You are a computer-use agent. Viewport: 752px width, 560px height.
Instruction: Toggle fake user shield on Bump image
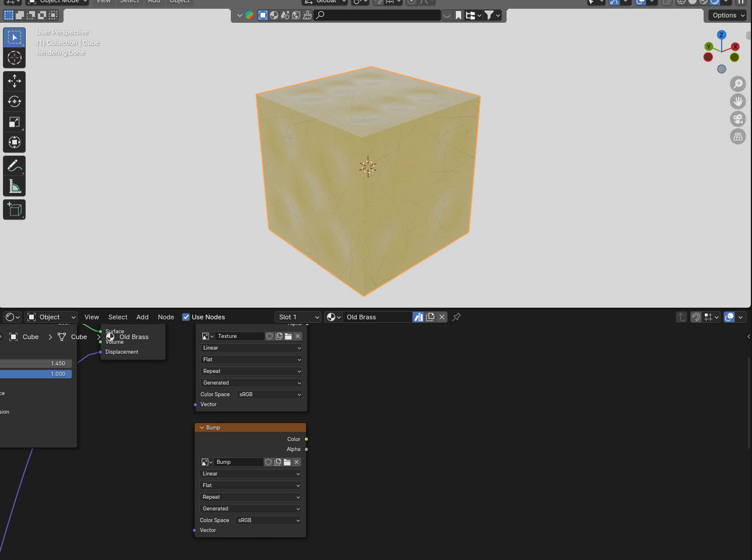tap(268, 462)
